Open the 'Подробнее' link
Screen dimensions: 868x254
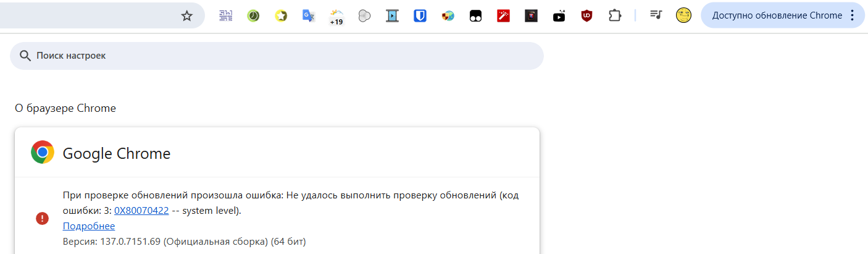(x=89, y=226)
